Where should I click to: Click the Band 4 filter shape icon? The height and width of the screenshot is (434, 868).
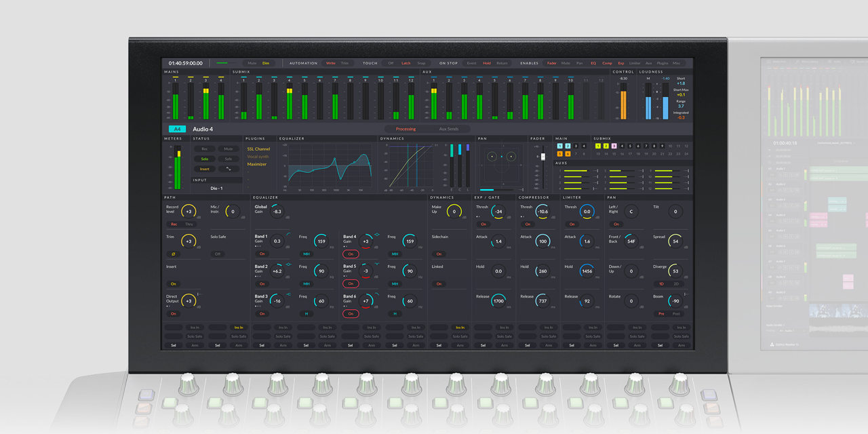coord(376,235)
